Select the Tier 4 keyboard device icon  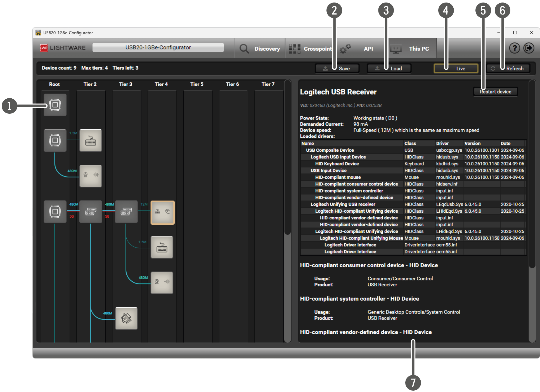click(162, 247)
